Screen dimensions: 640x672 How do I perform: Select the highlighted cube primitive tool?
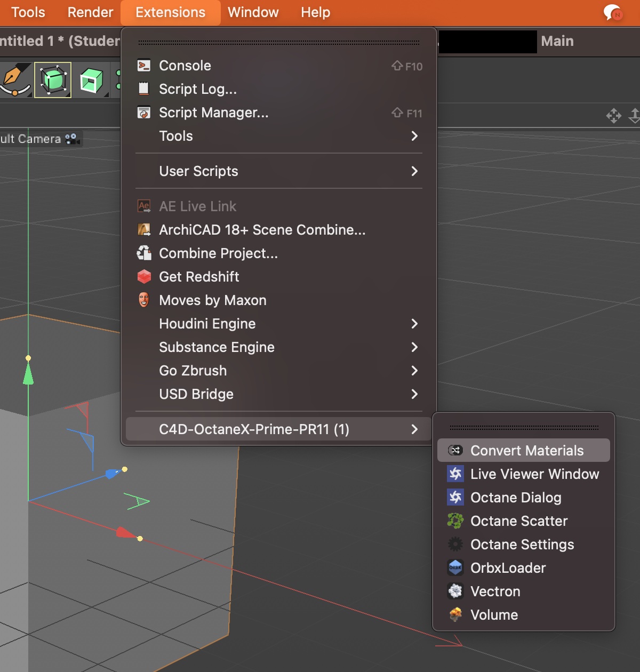pos(53,80)
